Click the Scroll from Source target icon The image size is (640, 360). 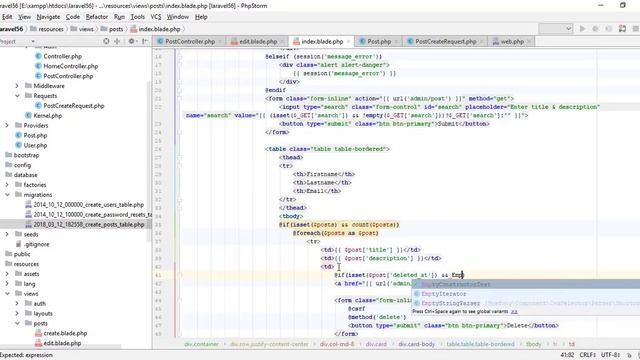[106, 41]
